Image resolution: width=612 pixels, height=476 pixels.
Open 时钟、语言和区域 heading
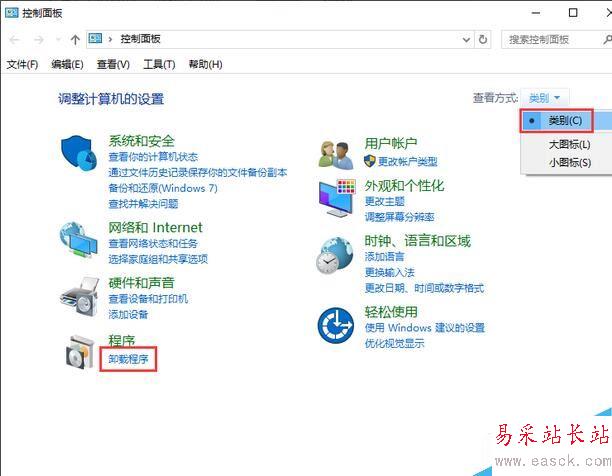click(418, 241)
